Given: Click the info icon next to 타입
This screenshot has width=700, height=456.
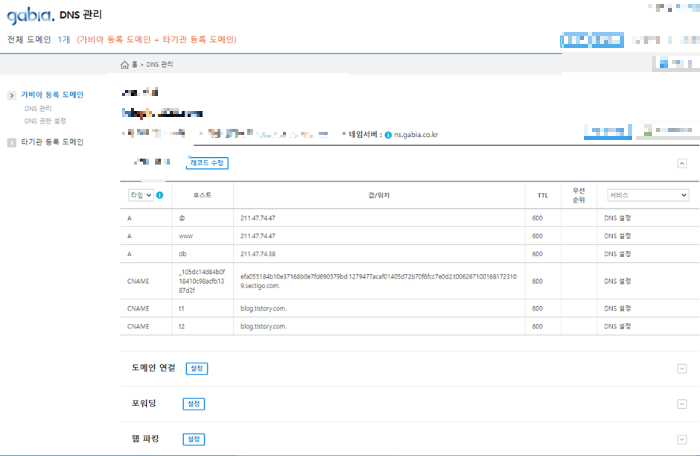Looking at the screenshot, I should coord(160,195).
